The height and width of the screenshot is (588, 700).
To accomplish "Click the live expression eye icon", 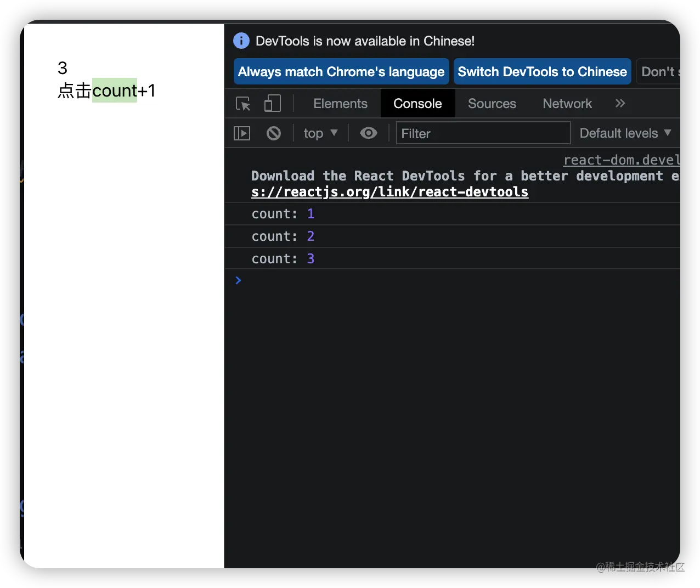I will pyautogui.click(x=369, y=133).
